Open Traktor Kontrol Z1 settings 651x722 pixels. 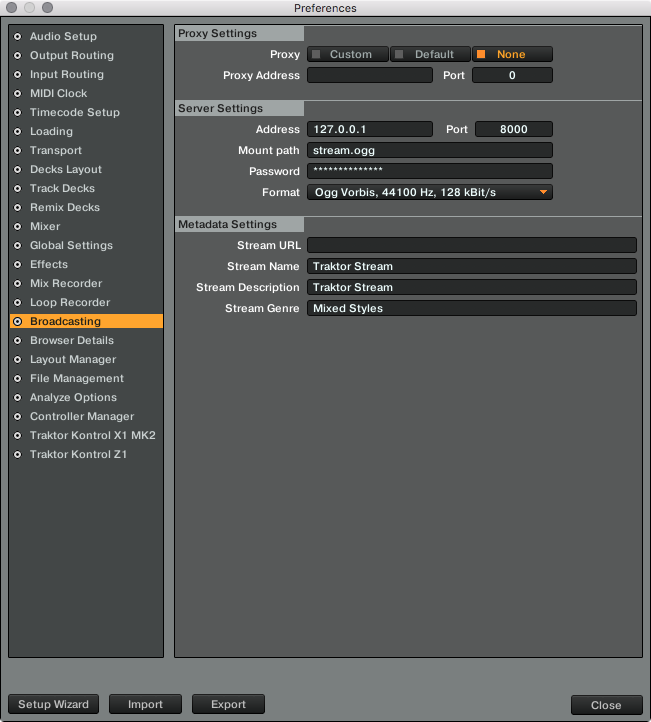[86, 454]
